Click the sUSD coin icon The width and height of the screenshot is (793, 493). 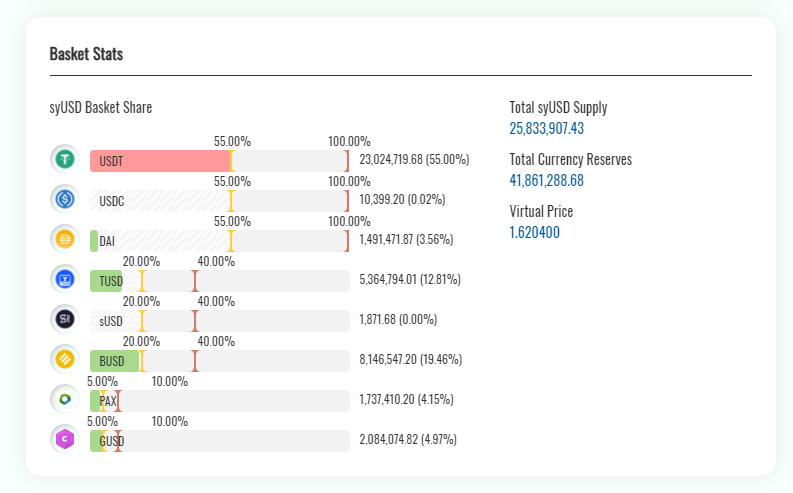pyautogui.click(x=64, y=319)
